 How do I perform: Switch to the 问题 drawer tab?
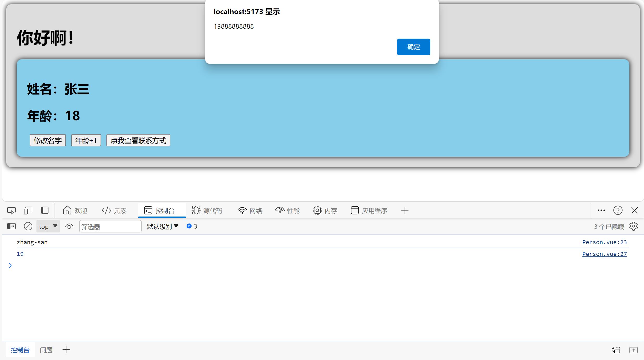[46, 350]
